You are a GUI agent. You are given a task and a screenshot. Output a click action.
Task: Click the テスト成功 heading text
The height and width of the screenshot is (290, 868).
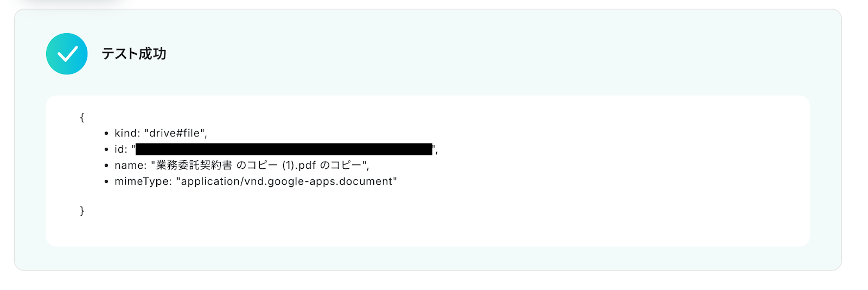point(134,54)
